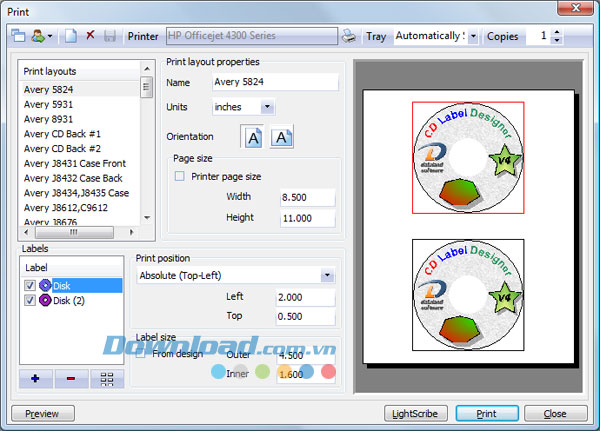This screenshot has height=431, width=600.
Task: Add a label with the plus button
Action: coord(36,379)
